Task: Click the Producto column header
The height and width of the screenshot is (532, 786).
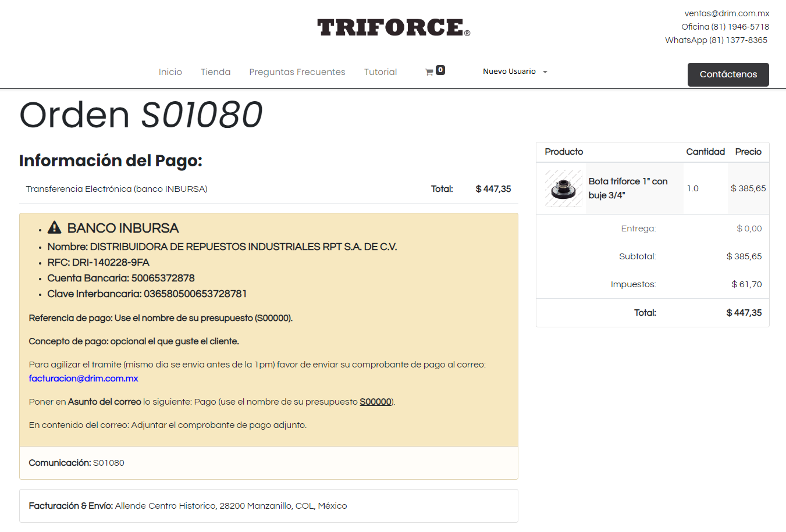Action: point(564,152)
